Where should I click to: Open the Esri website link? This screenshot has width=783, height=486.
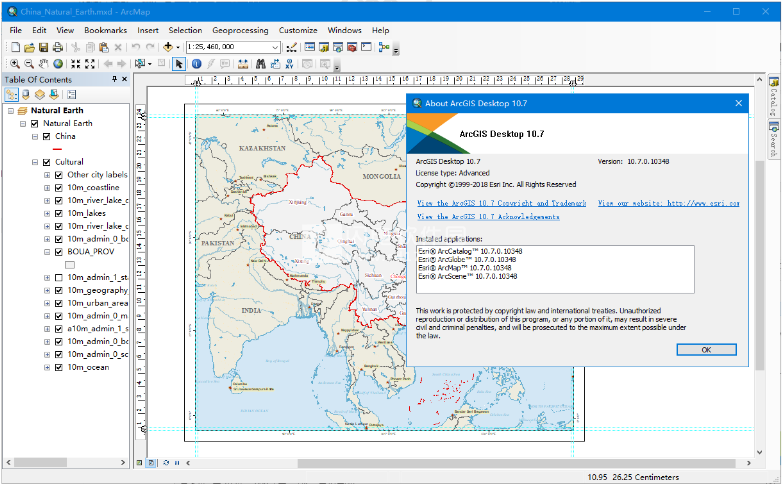pyautogui.click(x=669, y=203)
